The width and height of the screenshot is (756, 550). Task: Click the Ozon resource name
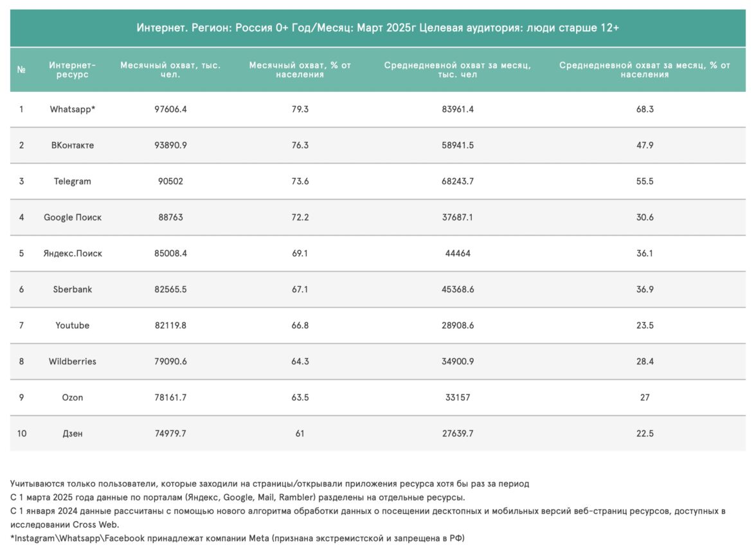coord(73,397)
